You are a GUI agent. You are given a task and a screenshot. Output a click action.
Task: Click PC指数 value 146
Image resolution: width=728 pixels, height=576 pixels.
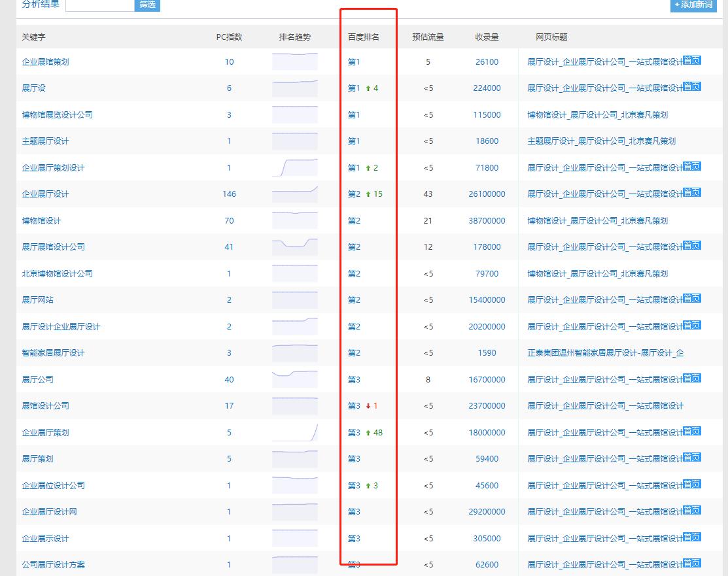pyautogui.click(x=229, y=194)
